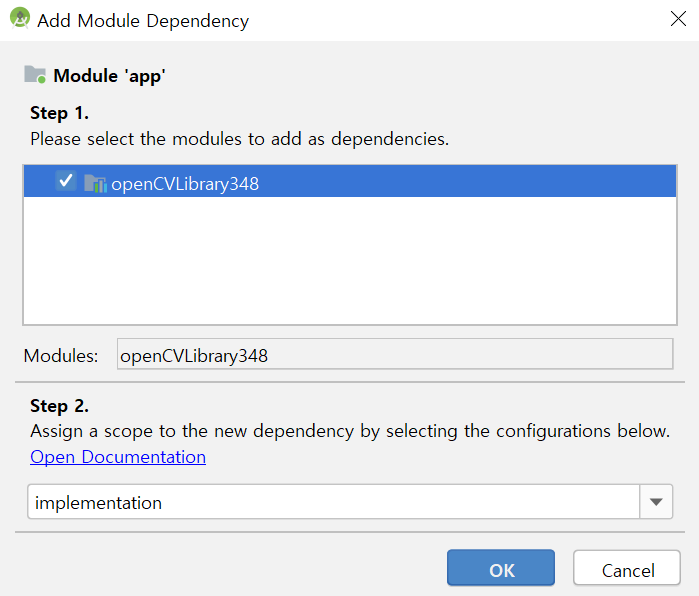Click the openCVLibrary348 module folder icon
The height and width of the screenshot is (596, 699).
(95, 183)
